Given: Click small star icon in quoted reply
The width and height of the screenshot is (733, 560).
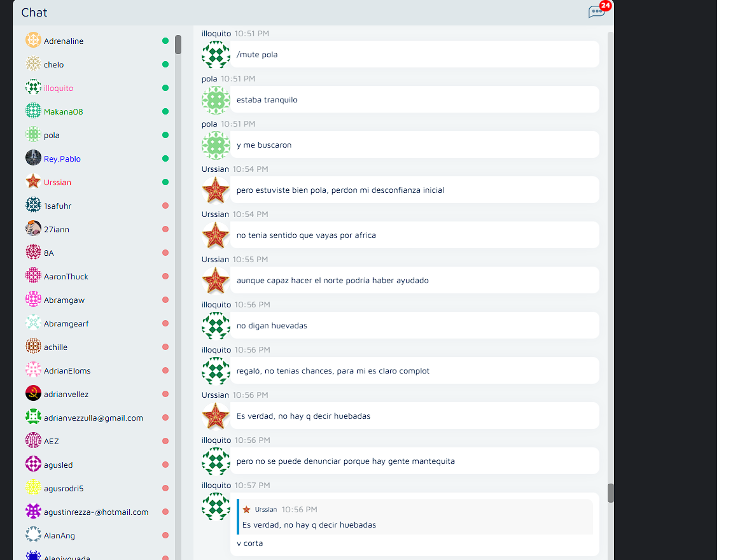Looking at the screenshot, I should tap(246, 510).
